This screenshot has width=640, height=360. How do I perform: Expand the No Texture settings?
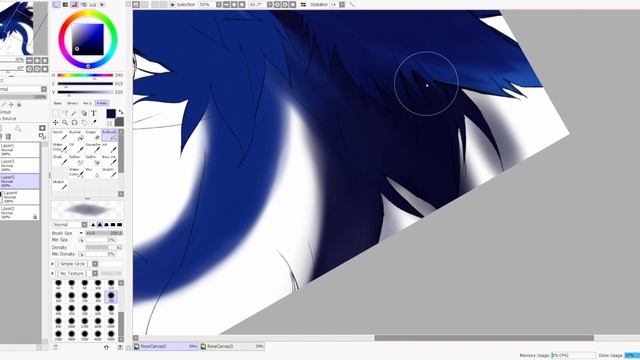point(53,273)
